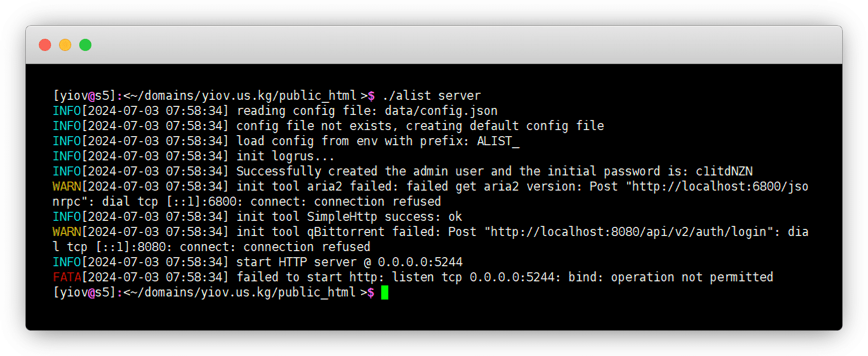Click the '0.0.0.0:5244' address in HTTP server line
This screenshot has height=356, width=868.
[x=420, y=262]
